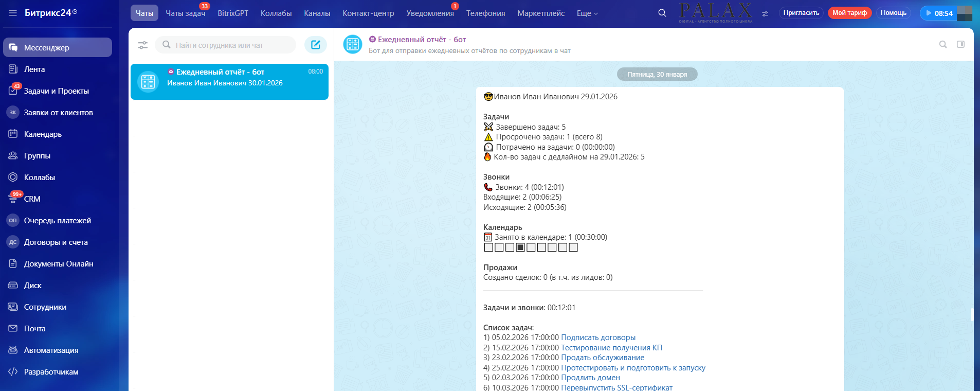Click the Документы Онлайн icon
Screen dimensions: 980x391
(13, 263)
